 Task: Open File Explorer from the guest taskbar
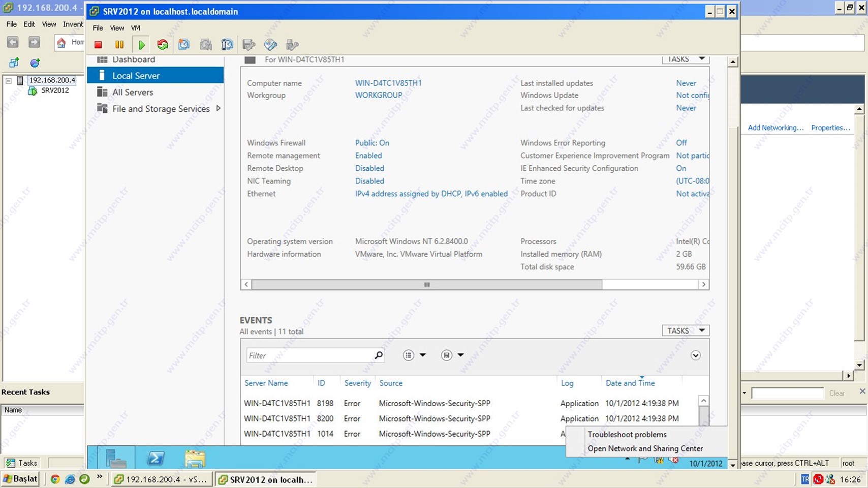click(195, 458)
